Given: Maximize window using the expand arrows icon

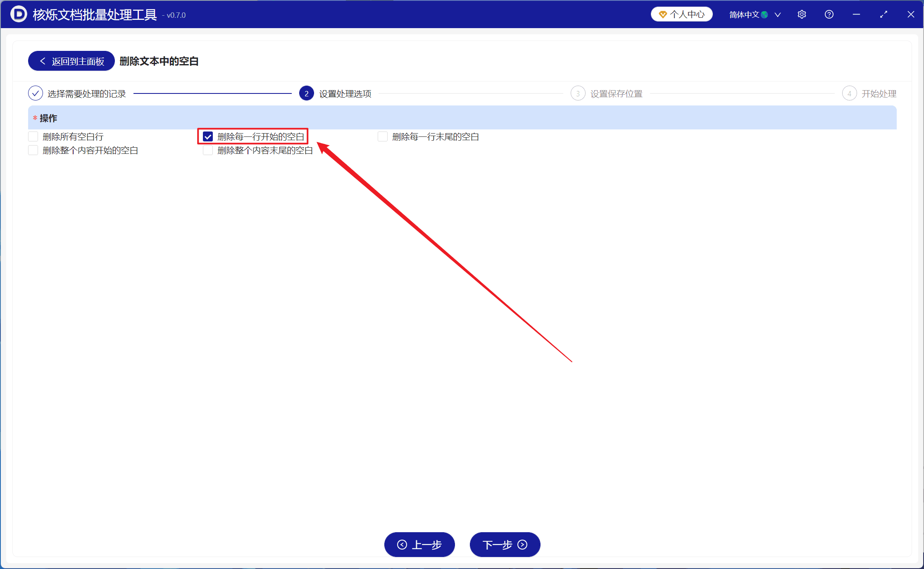Looking at the screenshot, I should tap(884, 14).
